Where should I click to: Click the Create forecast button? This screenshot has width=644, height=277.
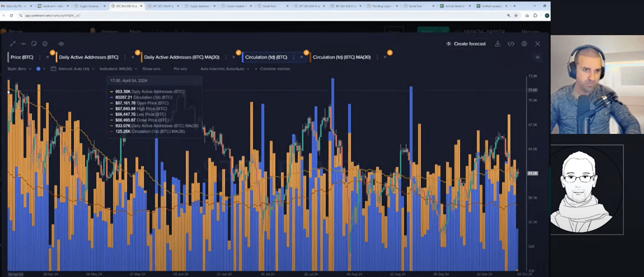[466, 44]
